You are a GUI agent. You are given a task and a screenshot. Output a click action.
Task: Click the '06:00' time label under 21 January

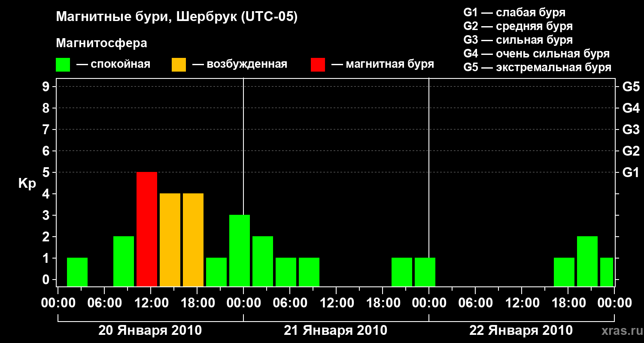290,303
